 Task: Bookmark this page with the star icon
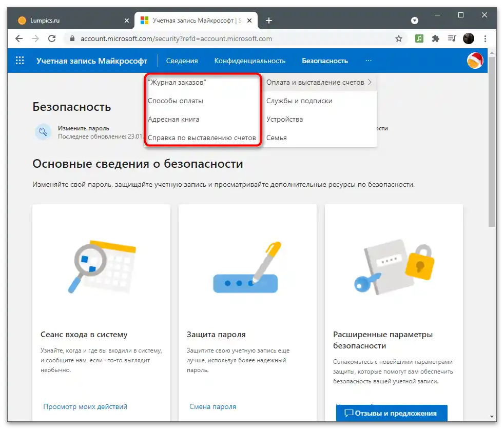point(399,38)
